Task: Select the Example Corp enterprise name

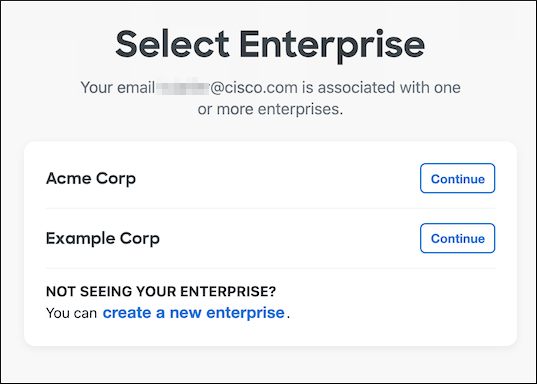Action: (103, 238)
